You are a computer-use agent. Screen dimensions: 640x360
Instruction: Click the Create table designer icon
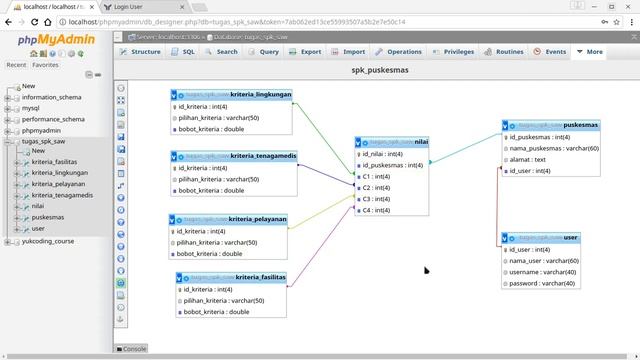click(121, 174)
